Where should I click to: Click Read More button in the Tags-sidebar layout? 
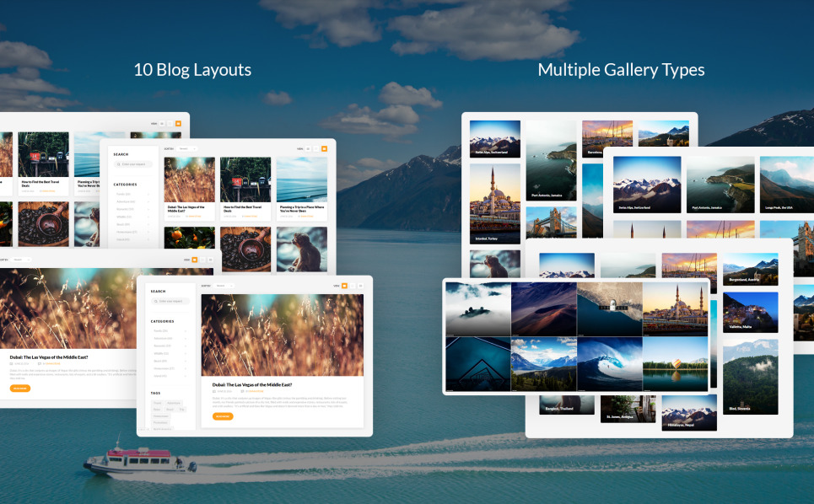(223, 416)
